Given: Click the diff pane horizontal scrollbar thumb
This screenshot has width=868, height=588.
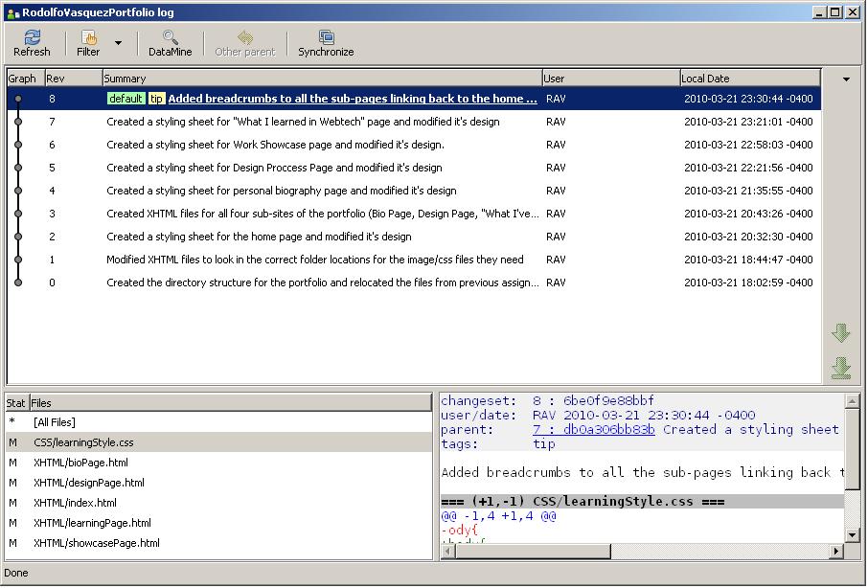Looking at the screenshot, I should point(533,551).
